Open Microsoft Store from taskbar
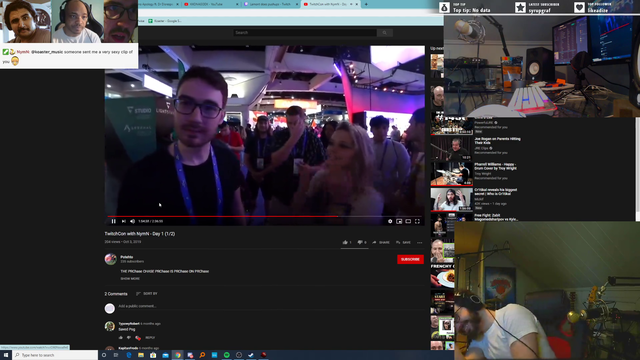 click(x=153, y=355)
